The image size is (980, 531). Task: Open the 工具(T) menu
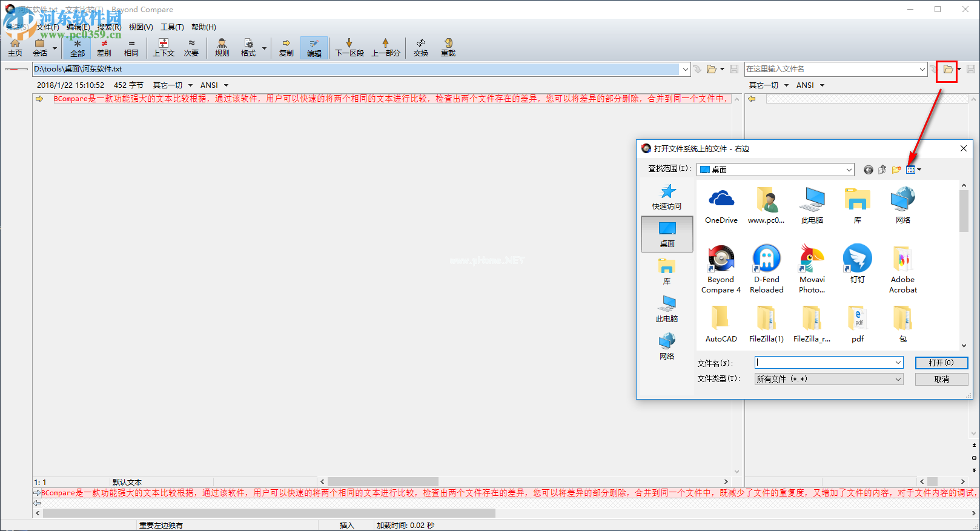click(172, 27)
